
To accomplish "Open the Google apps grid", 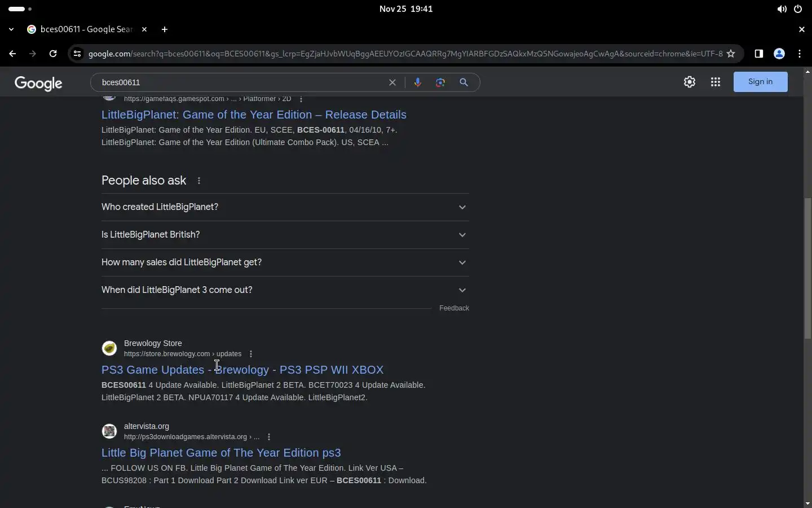I will [x=716, y=82].
